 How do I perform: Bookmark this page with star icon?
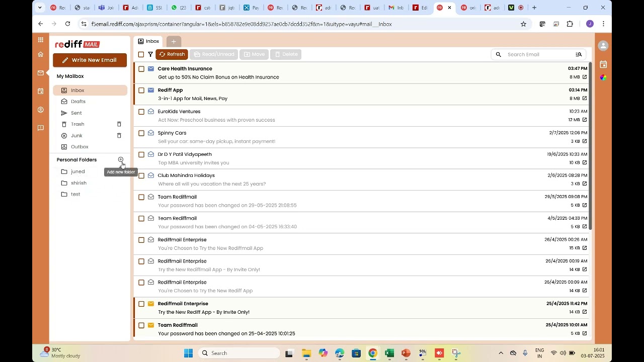point(523,24)
